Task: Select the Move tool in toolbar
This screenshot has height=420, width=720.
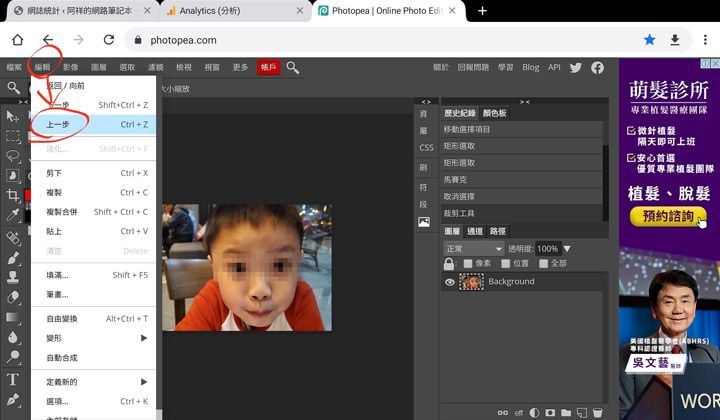Action: point(13,117)
